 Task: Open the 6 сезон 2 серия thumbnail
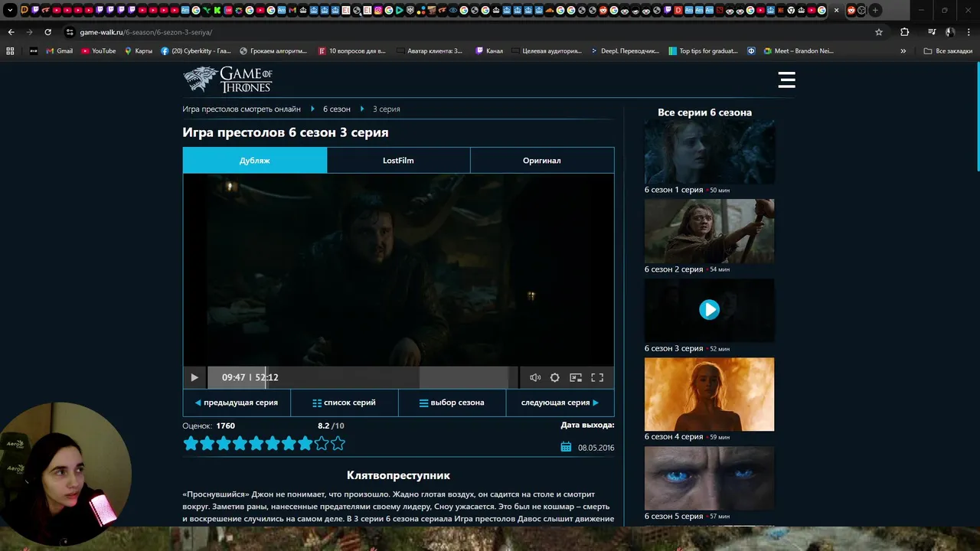tap(709, 231)
